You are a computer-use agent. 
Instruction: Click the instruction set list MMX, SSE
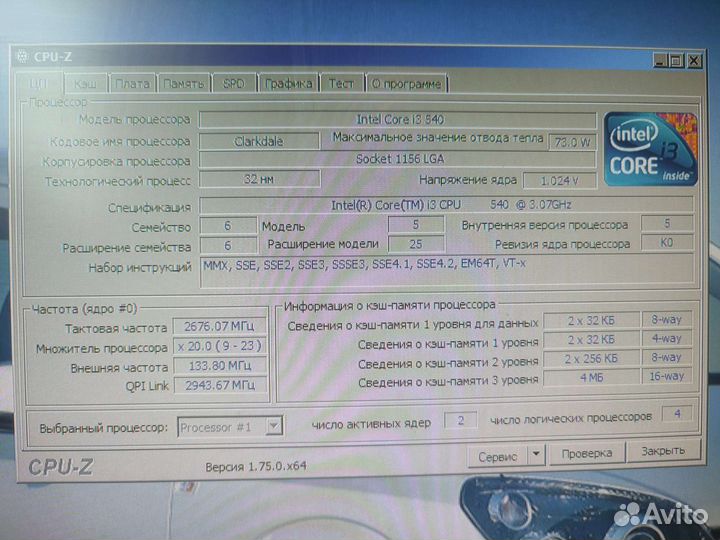tap(447, 271)
